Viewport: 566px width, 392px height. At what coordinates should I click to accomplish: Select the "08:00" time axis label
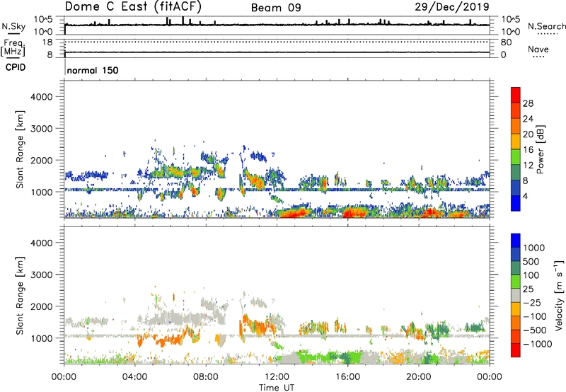tap(206, 377)
